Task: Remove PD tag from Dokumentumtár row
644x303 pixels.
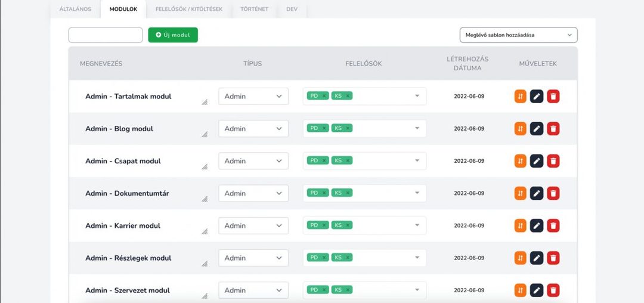Action: pyautogui.click(x=324, y=193)
